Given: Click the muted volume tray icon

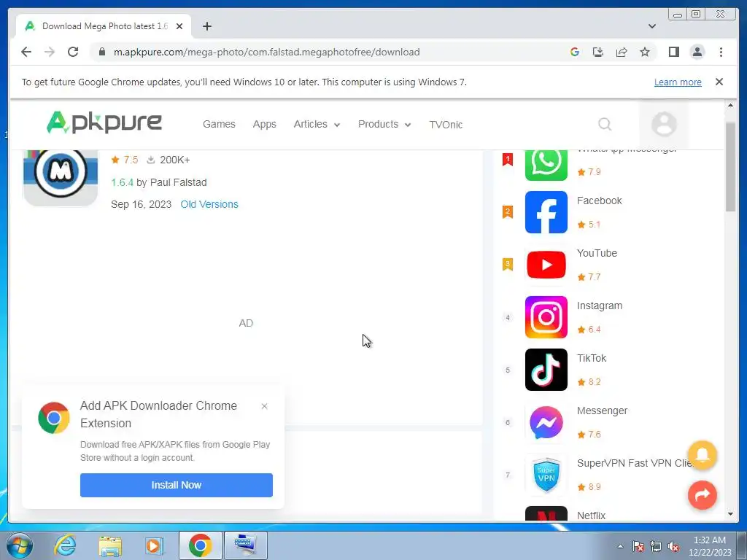Looking at the screenshot, I should (673, 546).
